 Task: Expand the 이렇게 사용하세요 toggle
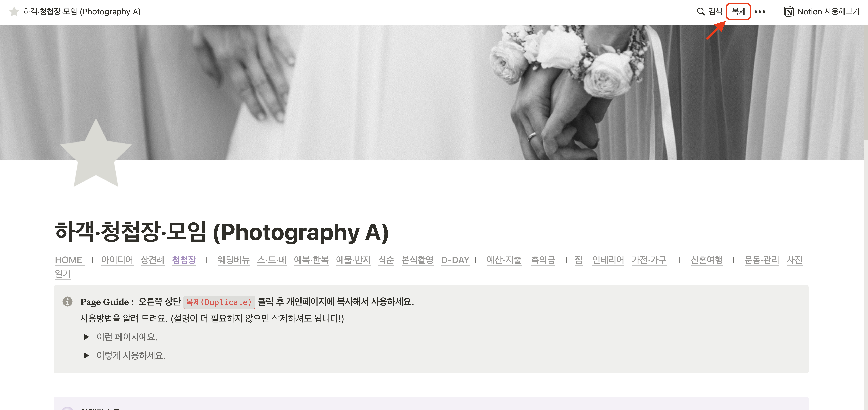tap(87, 355)
